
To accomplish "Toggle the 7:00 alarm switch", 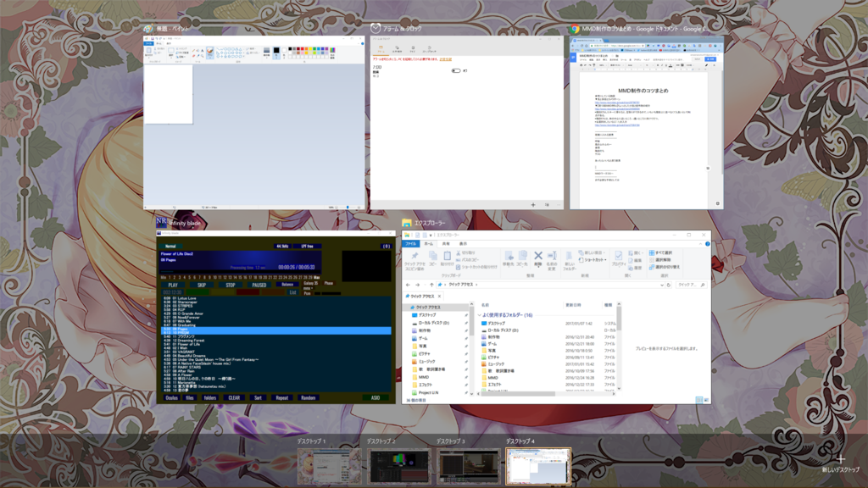I will point(455,71).
